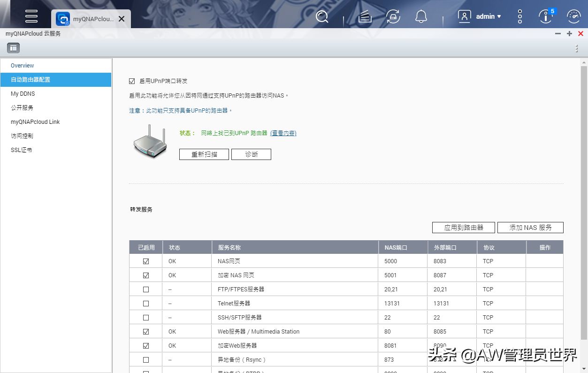Close the myQNAPcloud tab
Screen dimensions: 588x373
(x=121, y=19)
